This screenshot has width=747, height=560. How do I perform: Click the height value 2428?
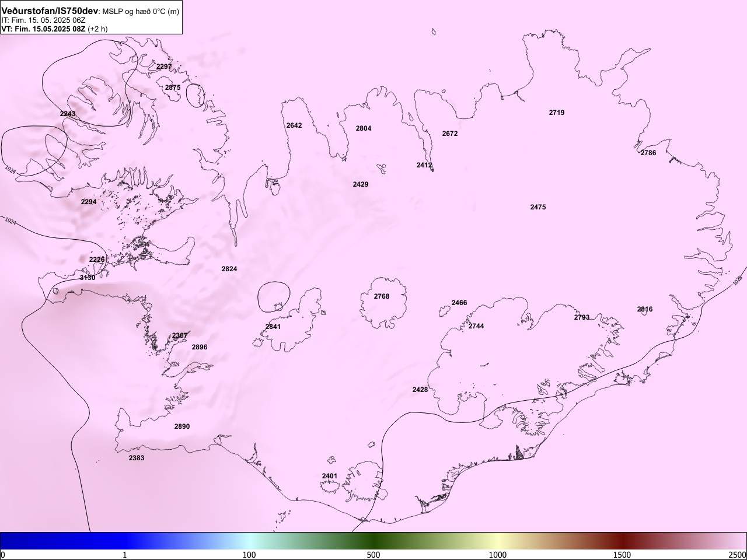(420, 390)
